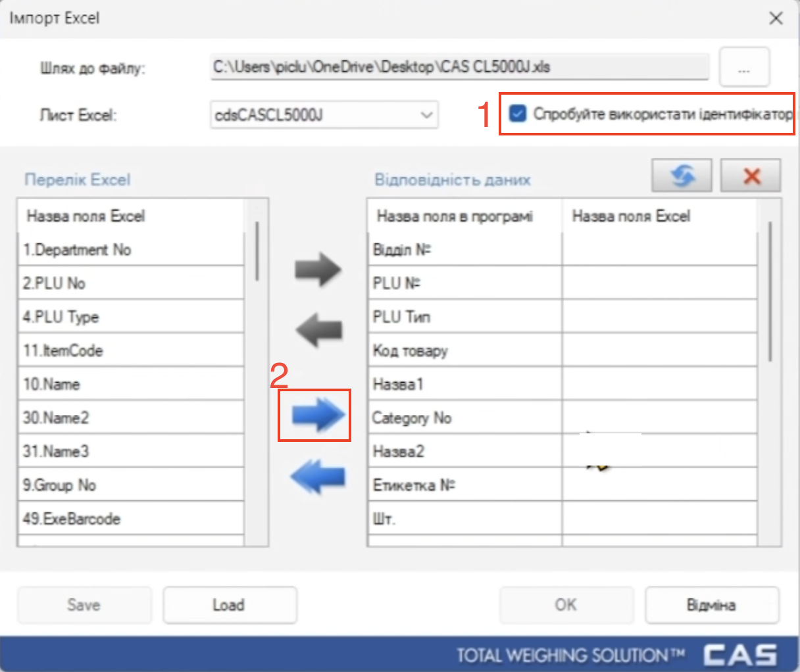The height and width of the screenshot is (672, 800).
Task: Select the Category No program field row
Action: coord(464,418)
